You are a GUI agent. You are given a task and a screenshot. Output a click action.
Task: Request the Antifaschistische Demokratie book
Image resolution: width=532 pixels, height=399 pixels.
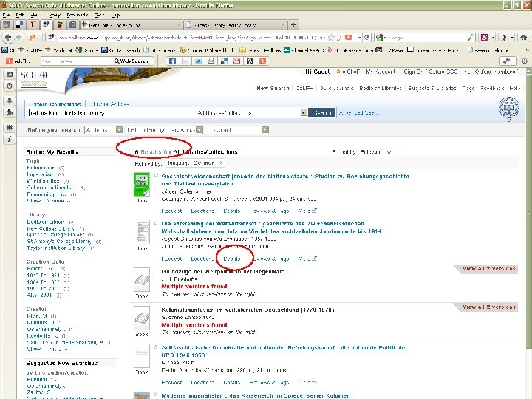click(x=171, y=383)
